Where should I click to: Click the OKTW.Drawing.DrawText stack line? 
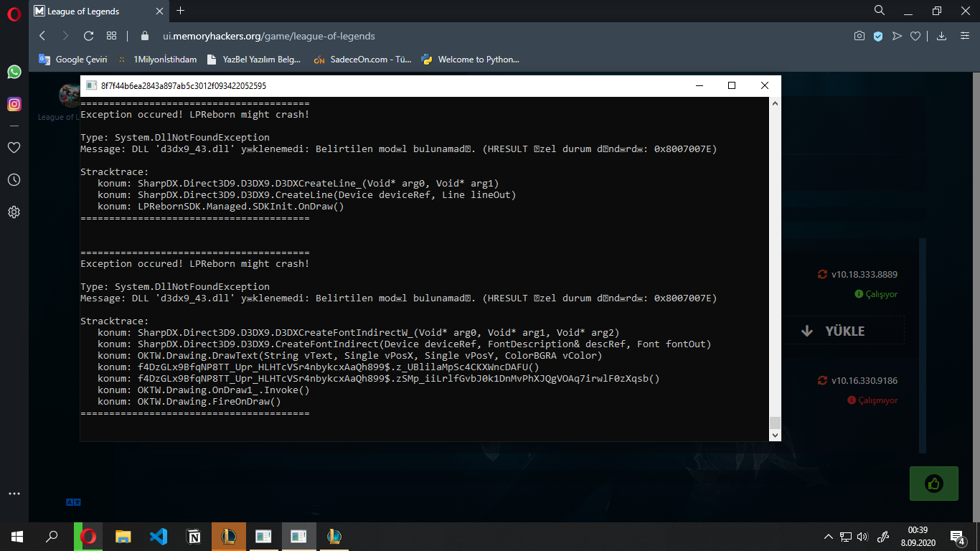[x=350, y=355]
